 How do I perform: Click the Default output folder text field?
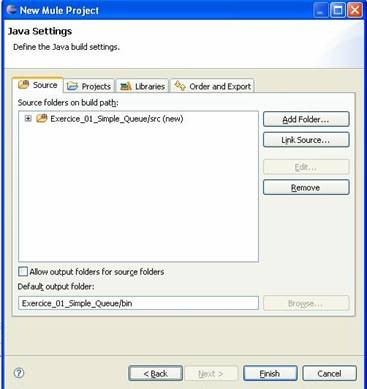[x=138, y=303]
